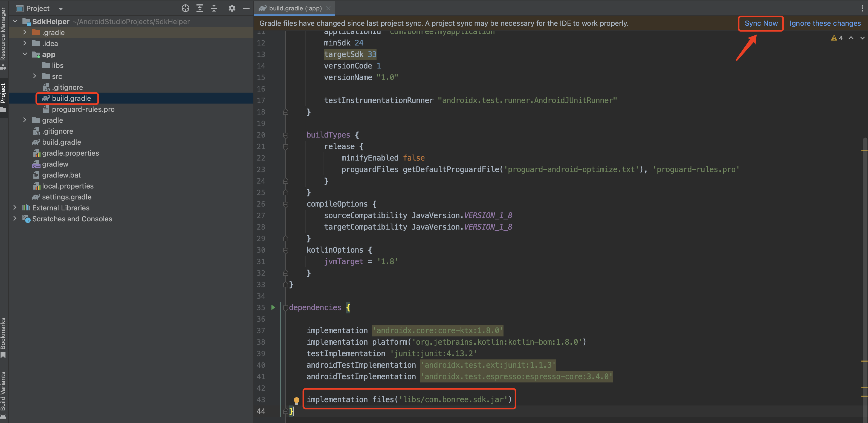Click the Expand All icon in the Project toolbar
This screenshot has width=868, height=423.
pyautogui.click(x=200, y=8)
